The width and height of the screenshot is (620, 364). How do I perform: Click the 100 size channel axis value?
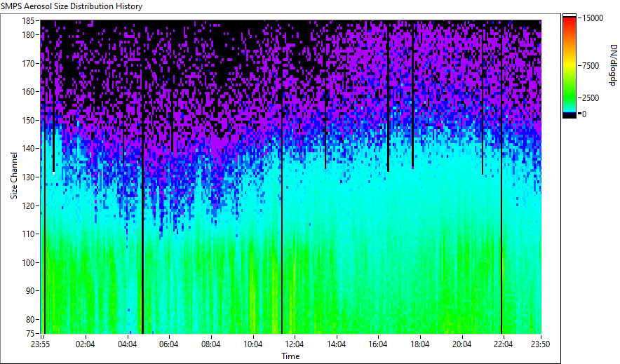(29, 262)
